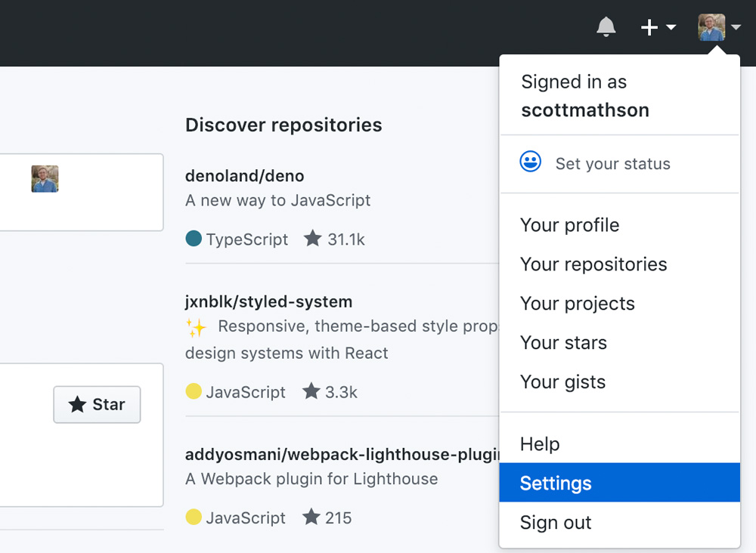Viewport: 756px width, 553px height.
Task: Open the jxnblk/styled-system repository
Action: (268, 302)
